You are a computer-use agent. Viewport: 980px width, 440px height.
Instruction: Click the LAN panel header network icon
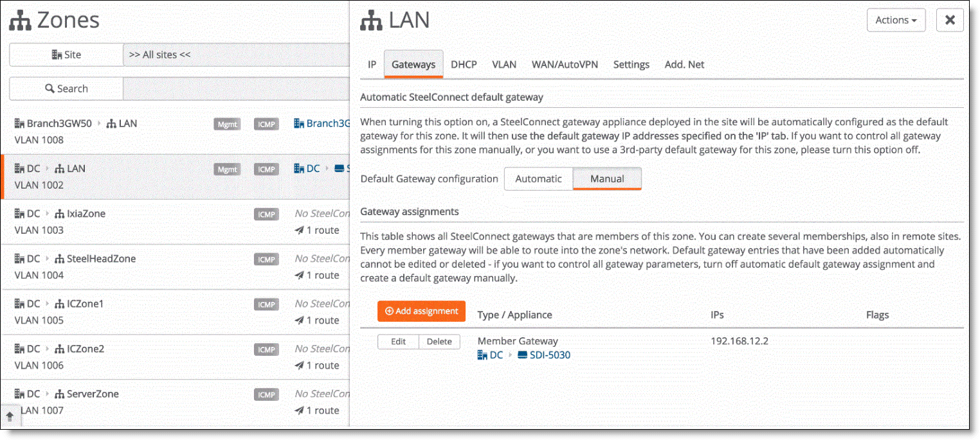coord(371,21)
